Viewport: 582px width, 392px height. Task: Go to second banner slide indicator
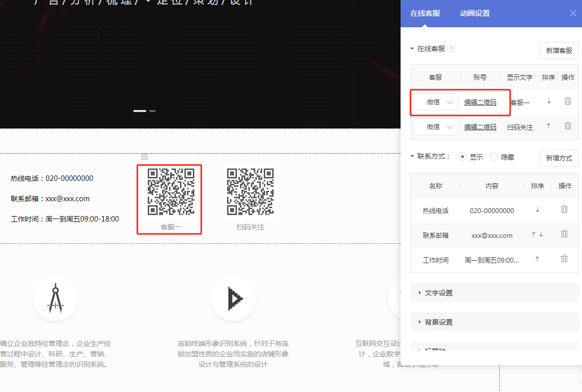153,111
